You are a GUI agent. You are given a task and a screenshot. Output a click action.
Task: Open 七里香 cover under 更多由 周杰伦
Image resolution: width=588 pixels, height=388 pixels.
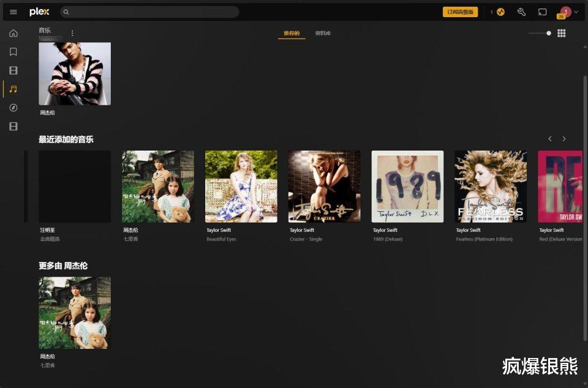(x=75, y=313)
